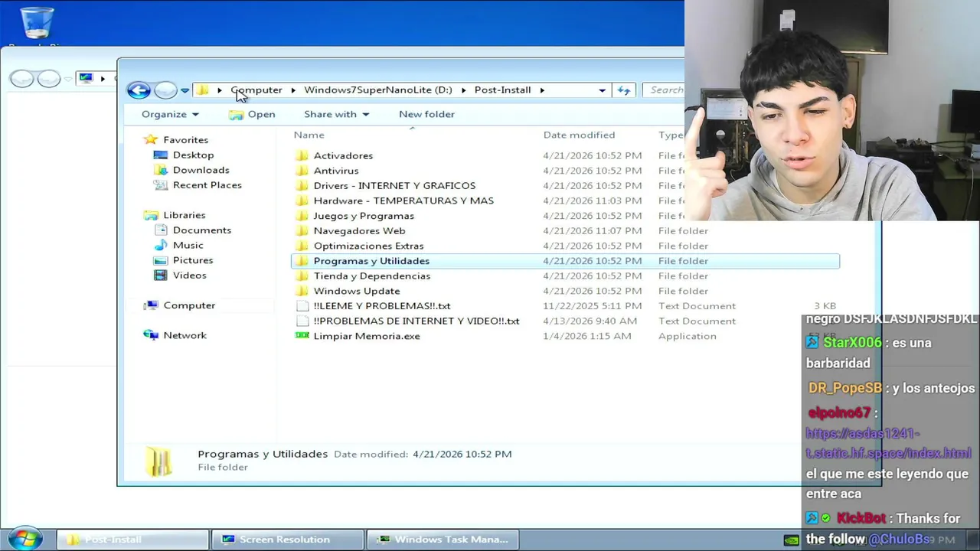Sort by the Name column header
This screenshot has width=980, height=551.
309,135
